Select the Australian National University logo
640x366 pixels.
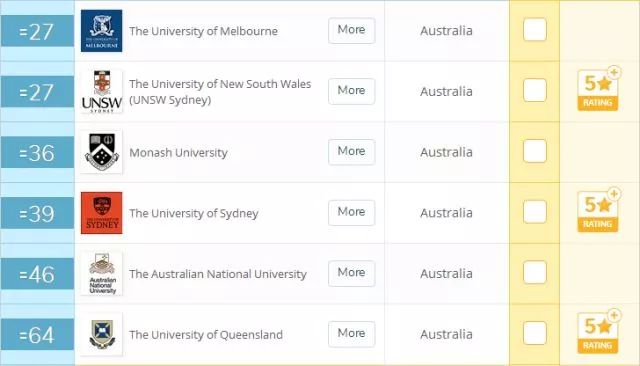point(101,273)
